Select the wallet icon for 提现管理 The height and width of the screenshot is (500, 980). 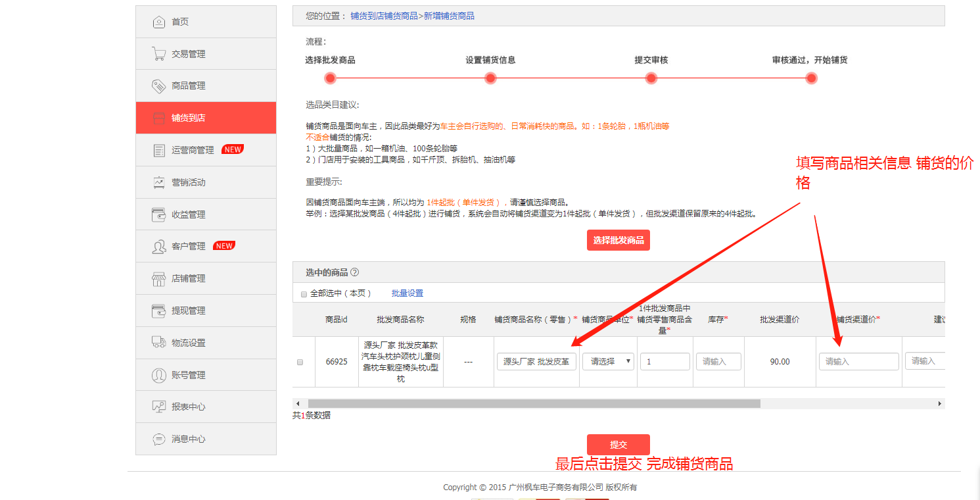point(158,310)
